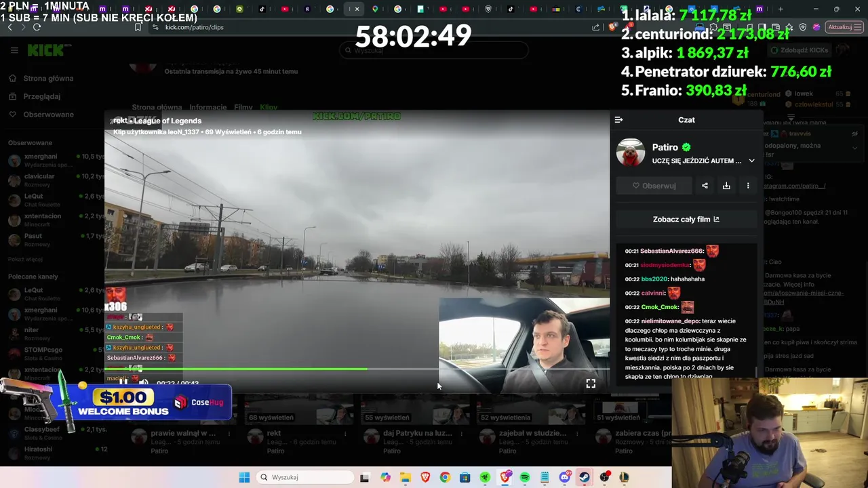
Task: Open Discord from the taskbar
Action: click(x=564, y=477)
